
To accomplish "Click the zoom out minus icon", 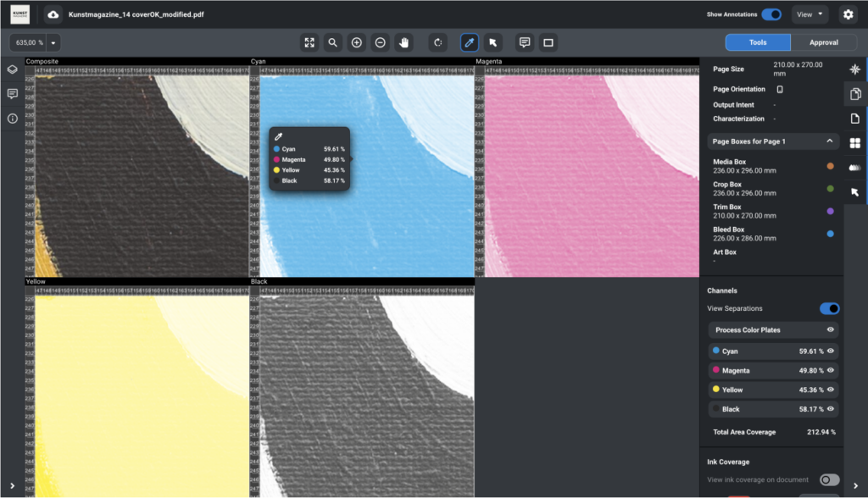I will [381, 42].
